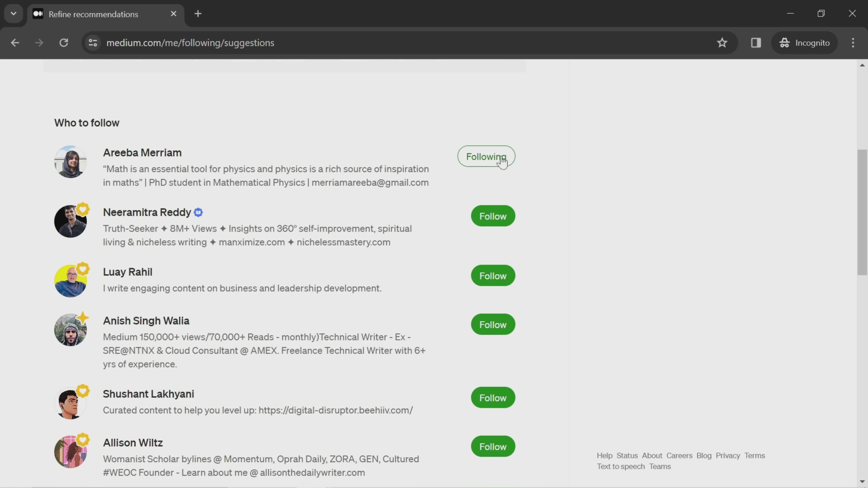This screenshot has width=868, height=488.
Task: Click the medium.com URL address bar
Action: (x=190, y=42)
